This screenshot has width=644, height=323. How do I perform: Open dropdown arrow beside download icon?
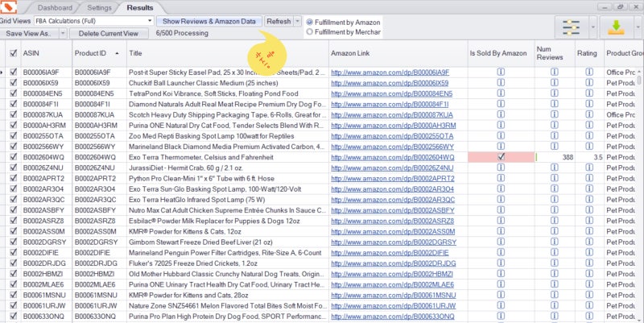tap(638, 27)
